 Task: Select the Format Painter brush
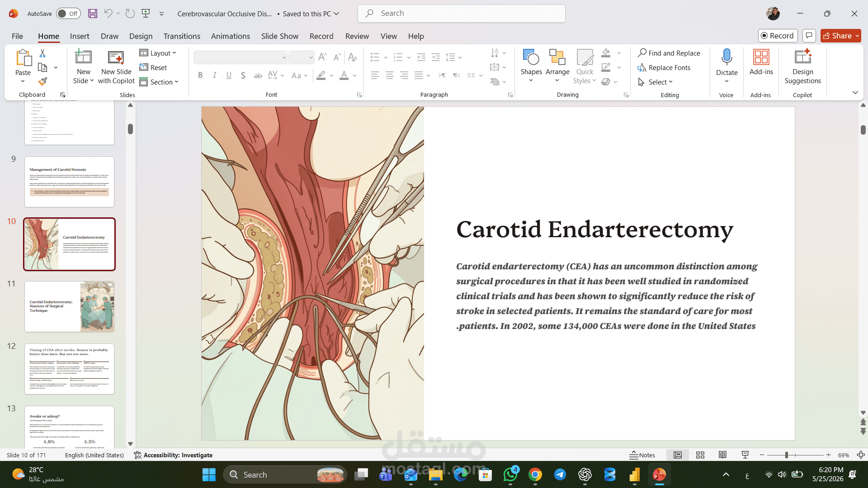(x=42, y=81)
